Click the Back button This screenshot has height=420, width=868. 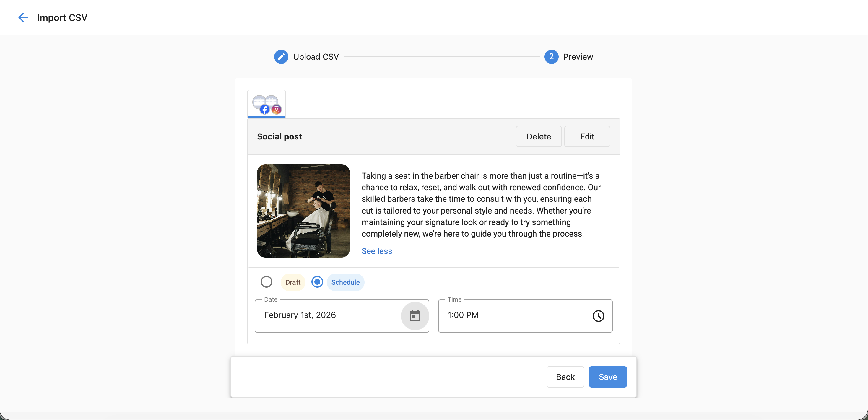pyautogui.click(x=565, y=377)
